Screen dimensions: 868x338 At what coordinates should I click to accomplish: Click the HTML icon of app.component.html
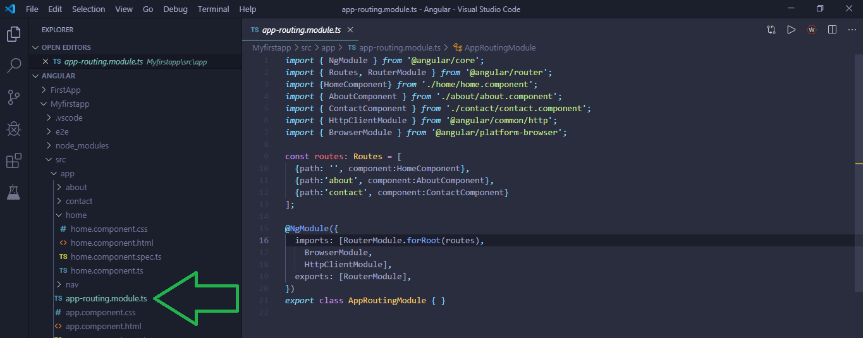58,327
